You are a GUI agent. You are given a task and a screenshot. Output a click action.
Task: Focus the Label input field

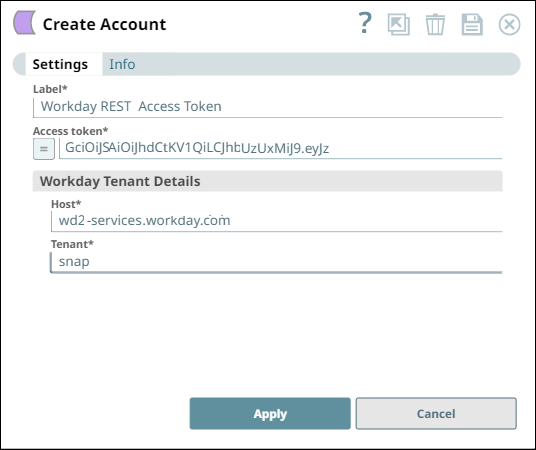(268, 107)
